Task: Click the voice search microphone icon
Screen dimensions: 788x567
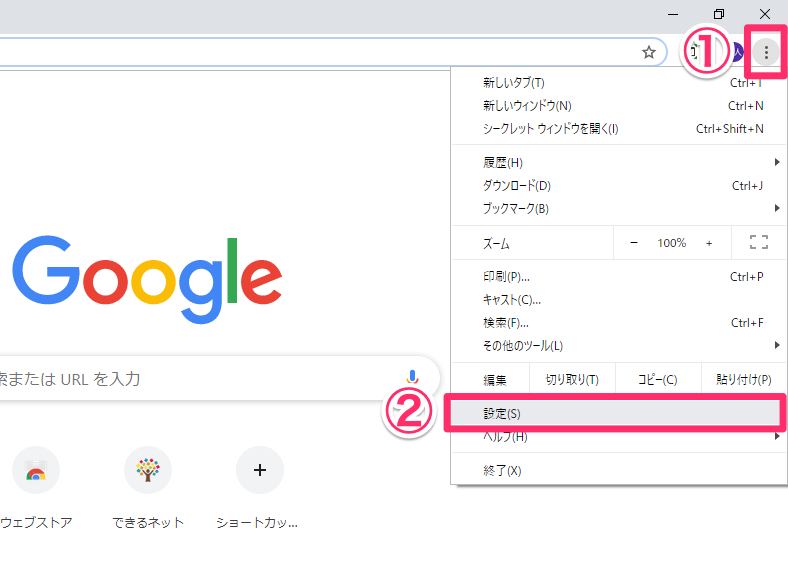Action: (x=412, y=377)
